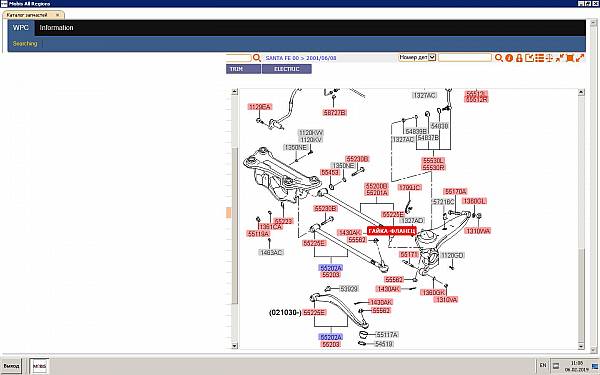Click the diagram's right scrollbar down arrow
600x375 pixels.
(581, 346)
